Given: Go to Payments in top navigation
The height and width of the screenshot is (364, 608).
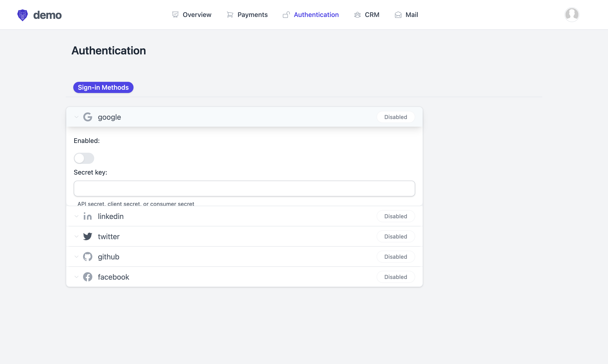Looking at the screenshot, I should (x=247, y=15).
